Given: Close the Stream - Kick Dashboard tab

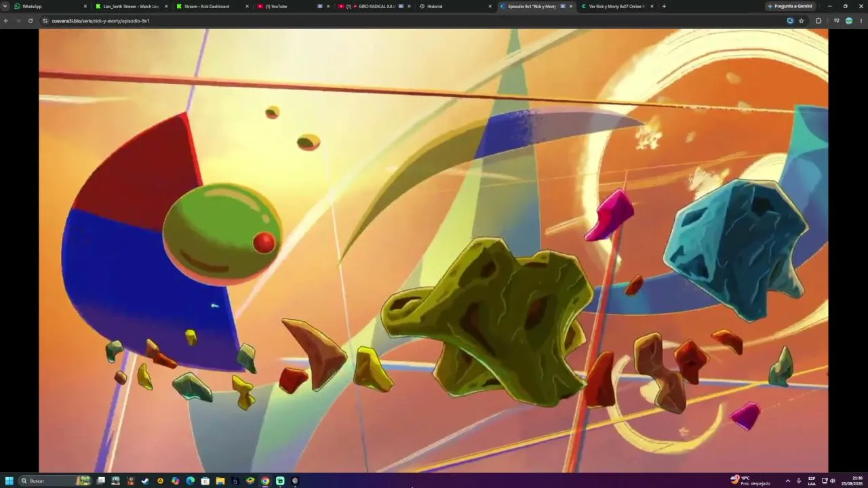Looking at the screenshot, I should point(247,6).
